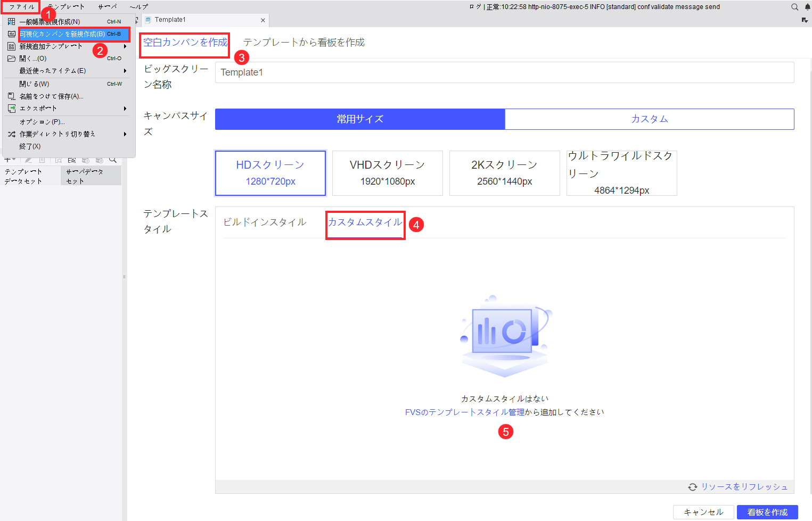
Task: Click the dataset panel search magnifier icon
Action: tap(113, 160)
